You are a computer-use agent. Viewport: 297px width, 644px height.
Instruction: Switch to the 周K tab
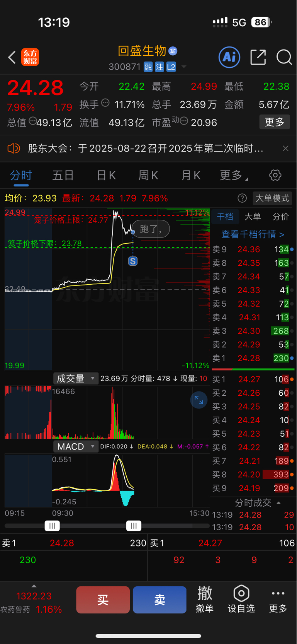coord(148,176)
